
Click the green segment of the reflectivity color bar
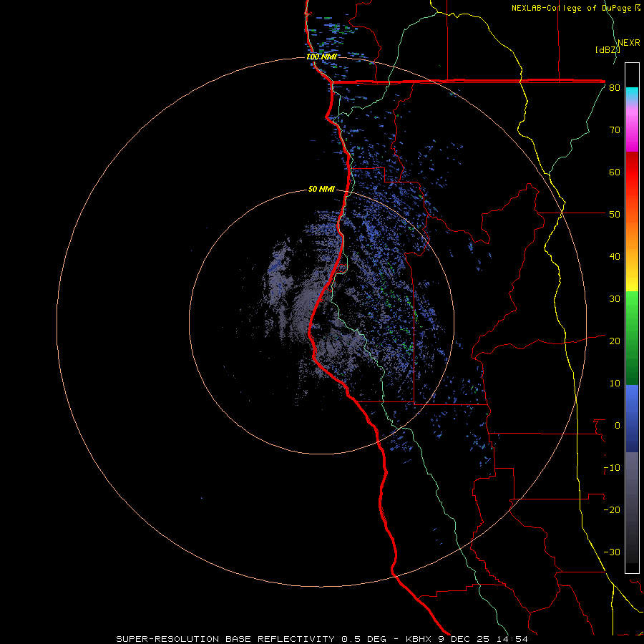click(x=632, y=338)
